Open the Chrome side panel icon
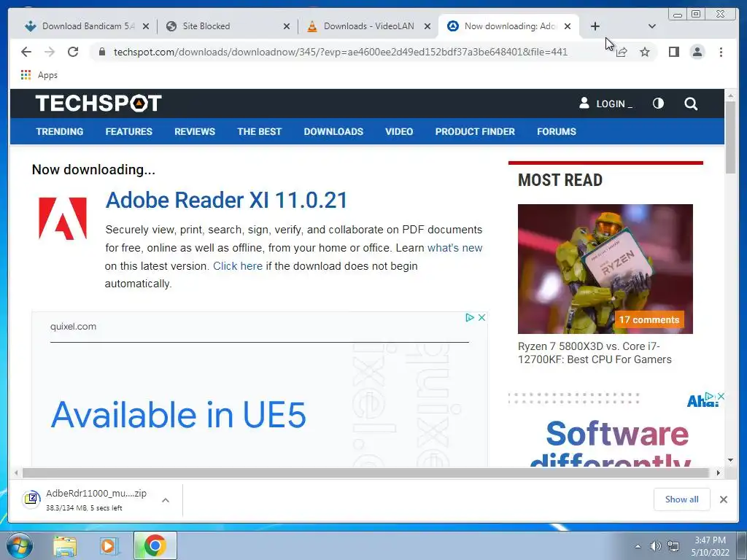Image resolution: width=747 pixels, height=560 pixels. 673,52
